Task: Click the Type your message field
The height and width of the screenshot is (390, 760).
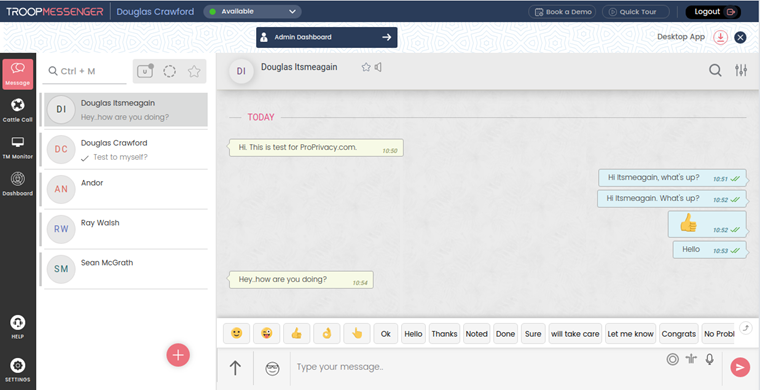Action: pyautogui.click(x=477, y=367)
